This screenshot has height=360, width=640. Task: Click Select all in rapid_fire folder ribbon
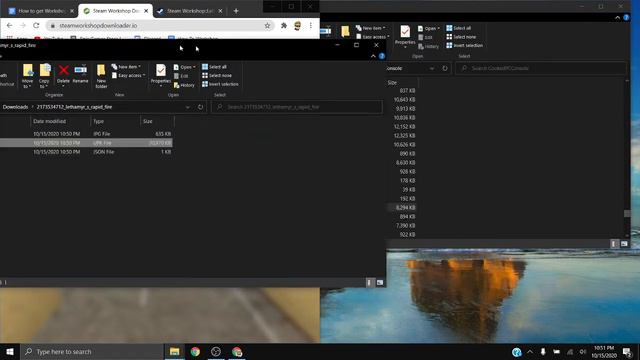pyautogui.click(x=214, y=67)
